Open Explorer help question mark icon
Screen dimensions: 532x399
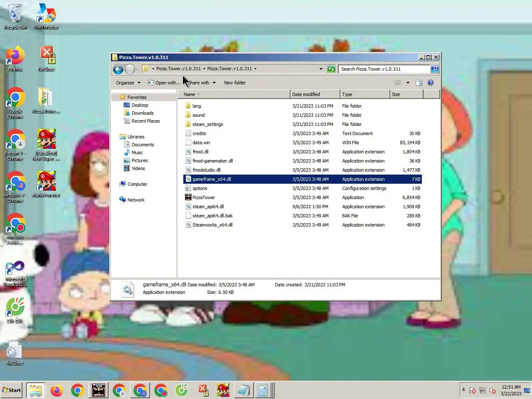431,83
